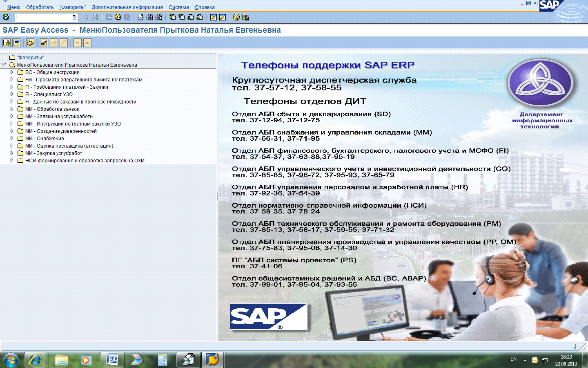
Task: Open the command field history dropdown
Action: [x=74, y=17]
